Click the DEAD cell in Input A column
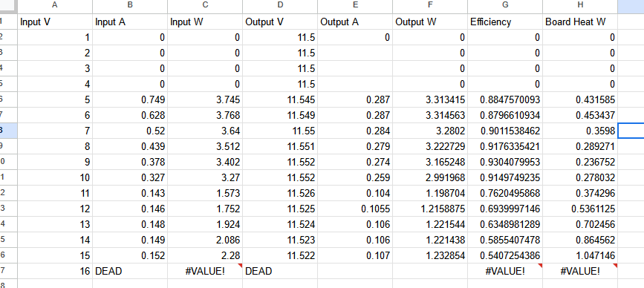 [x=130, y=271]
